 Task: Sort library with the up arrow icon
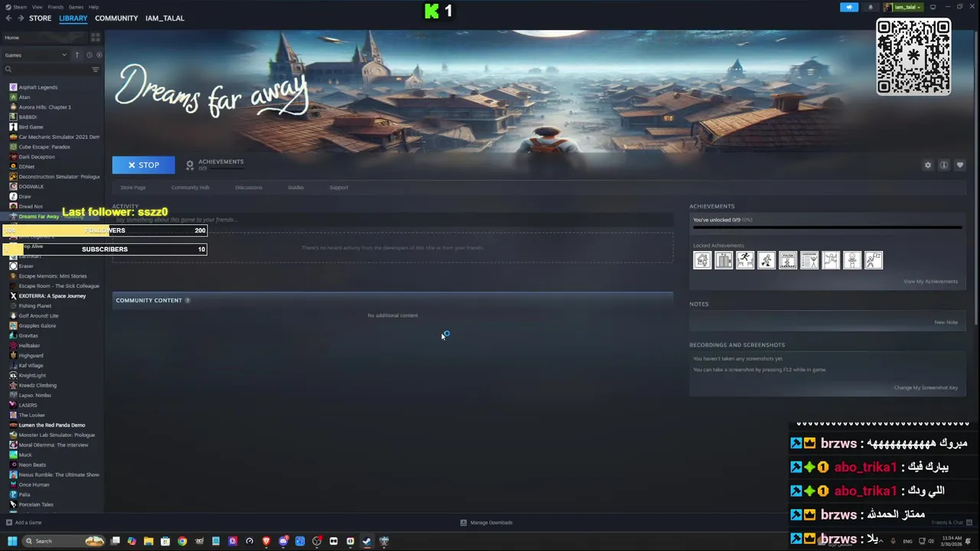pyautogui.click(x=77, y=55)
